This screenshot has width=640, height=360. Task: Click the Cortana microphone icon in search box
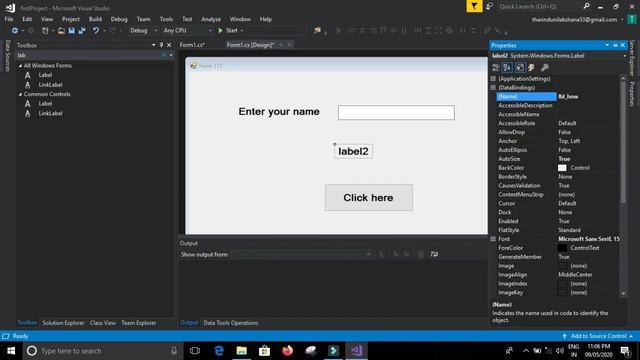(174, 351)
